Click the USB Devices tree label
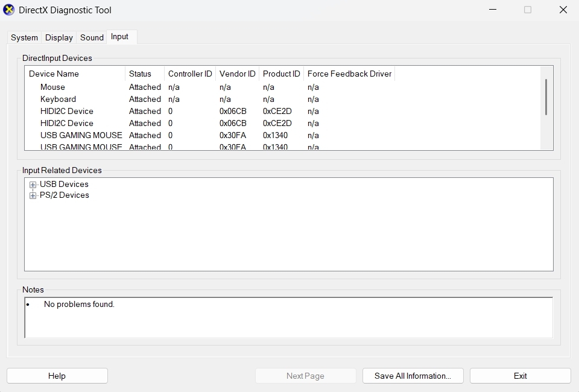The image size is (579, 392). (64, 185)
